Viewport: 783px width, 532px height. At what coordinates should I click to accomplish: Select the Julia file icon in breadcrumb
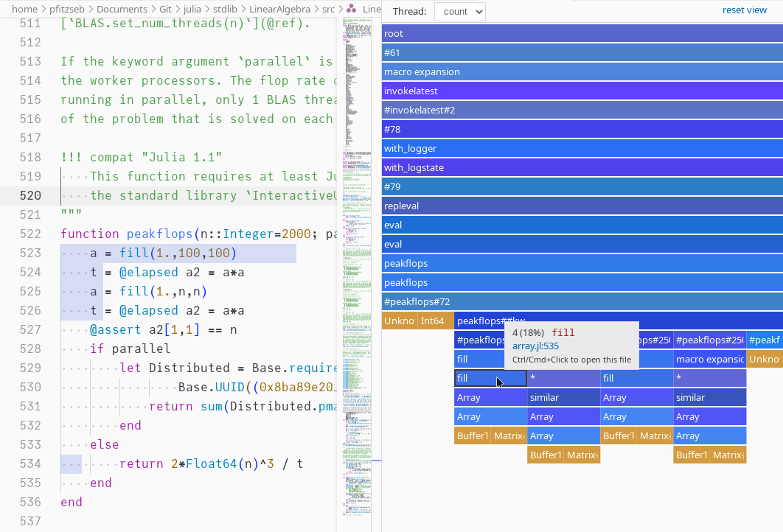(x=352, y=9)
